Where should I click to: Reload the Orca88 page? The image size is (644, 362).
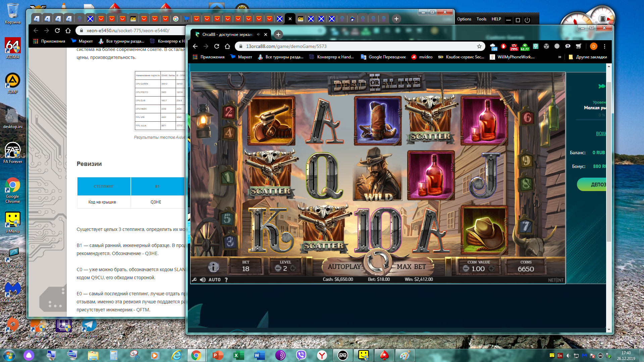217,46
